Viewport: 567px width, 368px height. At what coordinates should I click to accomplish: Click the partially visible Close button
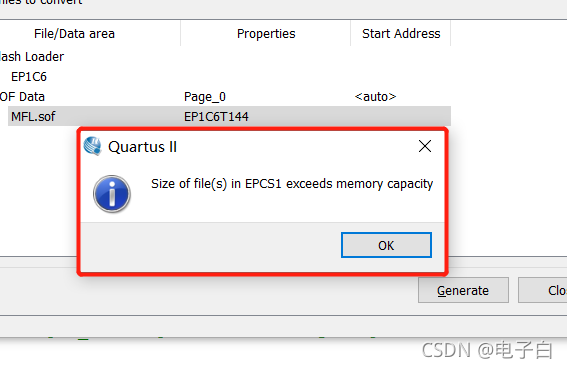(542, 290)
